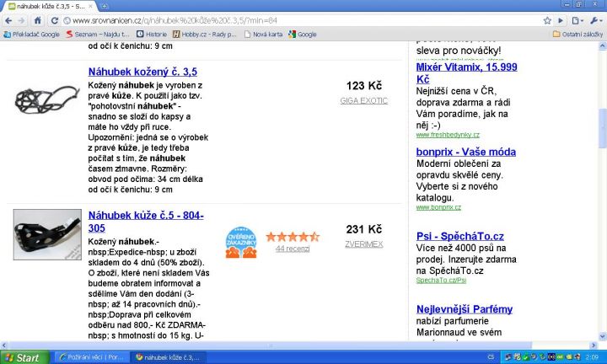Click the star rating of the ZVERIMEX offer
607x364 pixels.
(293, 237)
